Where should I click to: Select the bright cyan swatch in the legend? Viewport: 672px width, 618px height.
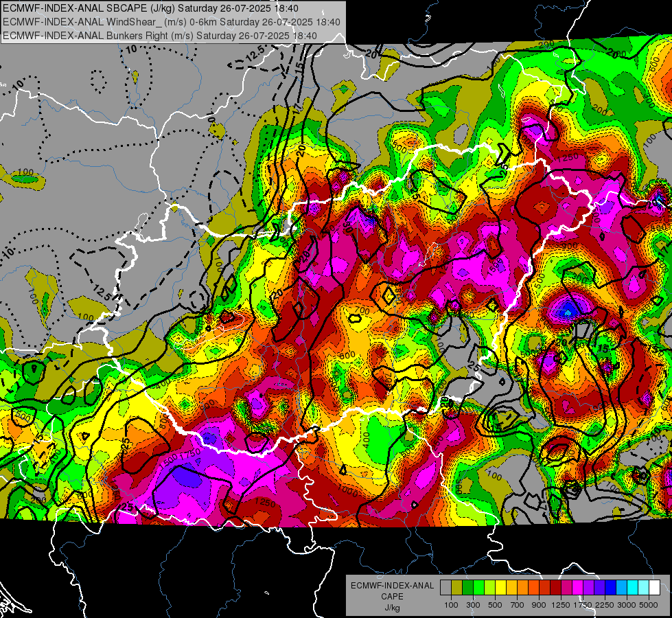click(x=633, y=587)
